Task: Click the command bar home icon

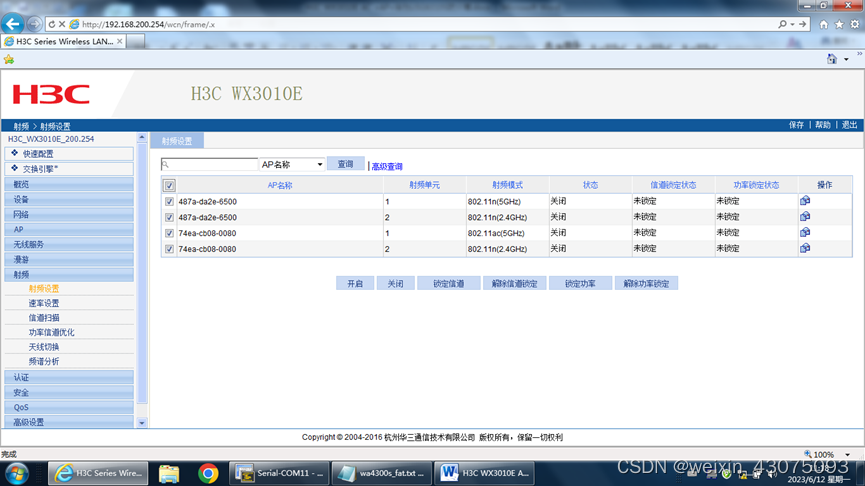Action: coord(832,59)
